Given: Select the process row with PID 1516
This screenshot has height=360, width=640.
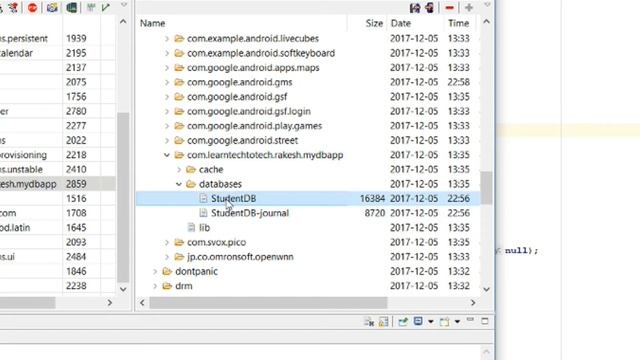Looking at the screenshot, I should pyautogui.click(x=58, y=198).
